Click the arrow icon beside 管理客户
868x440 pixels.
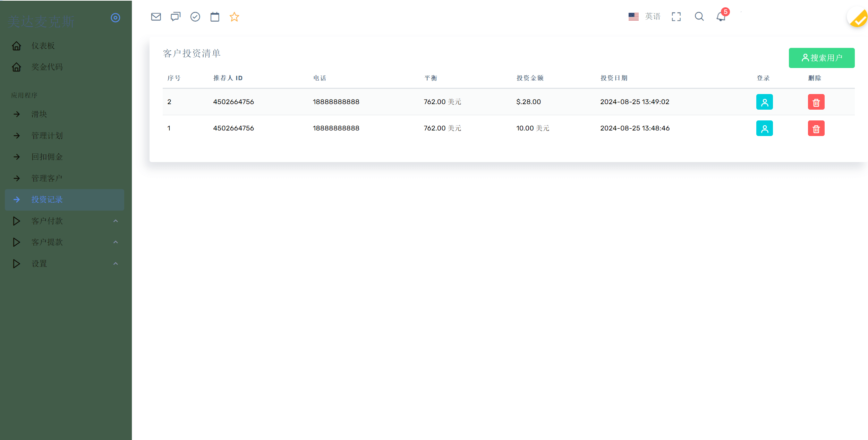[x=17, y=178]
